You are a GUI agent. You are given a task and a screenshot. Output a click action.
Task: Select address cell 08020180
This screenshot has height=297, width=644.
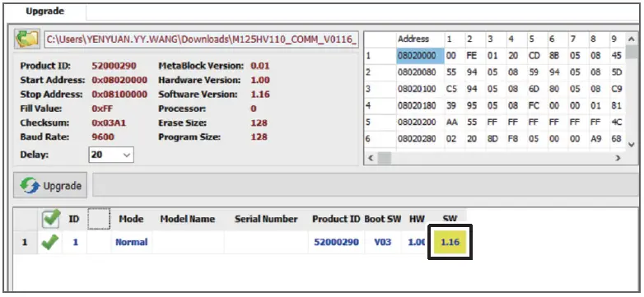point(420,105)
